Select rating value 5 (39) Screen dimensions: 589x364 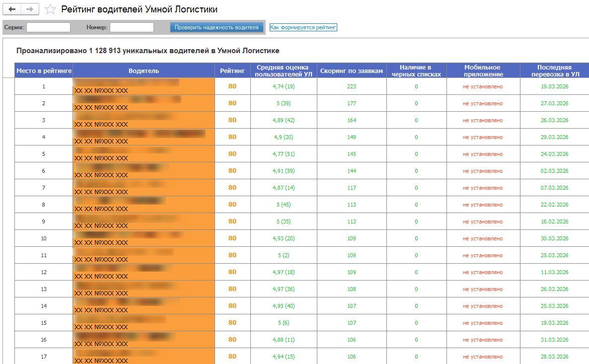pos(284,103)
